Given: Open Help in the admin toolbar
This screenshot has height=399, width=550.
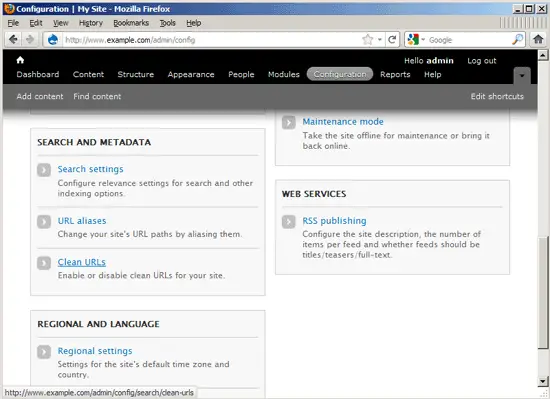Looking at the screenshot, I should [432, 74].
